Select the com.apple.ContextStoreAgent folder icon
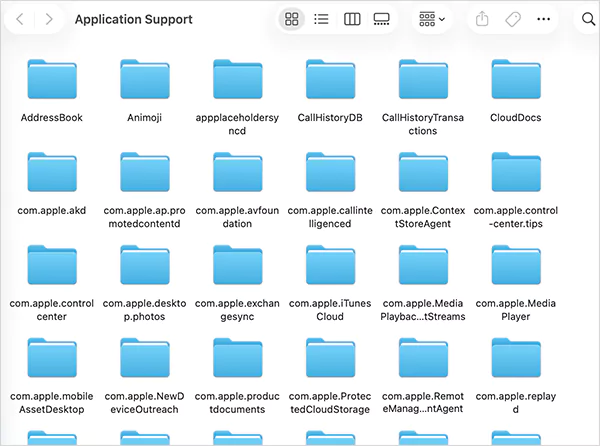The width and height of the screenshot is (600, 446). click(423, 172)
